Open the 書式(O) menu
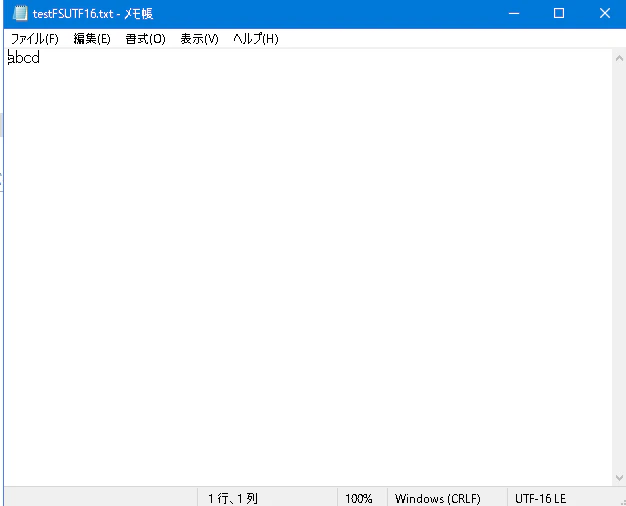 click(145, 39)
